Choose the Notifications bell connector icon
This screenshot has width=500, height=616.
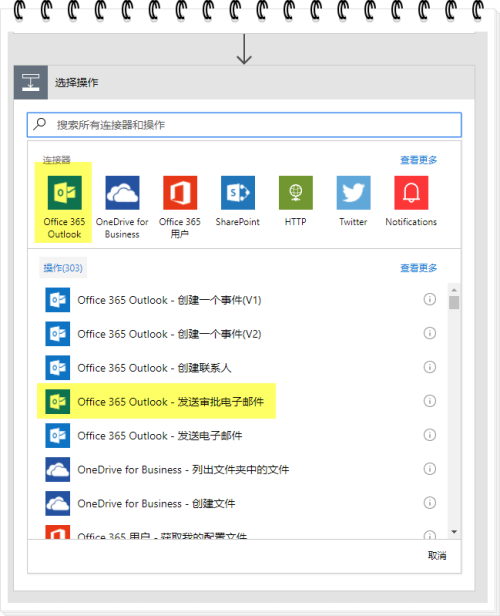[411, 192]
